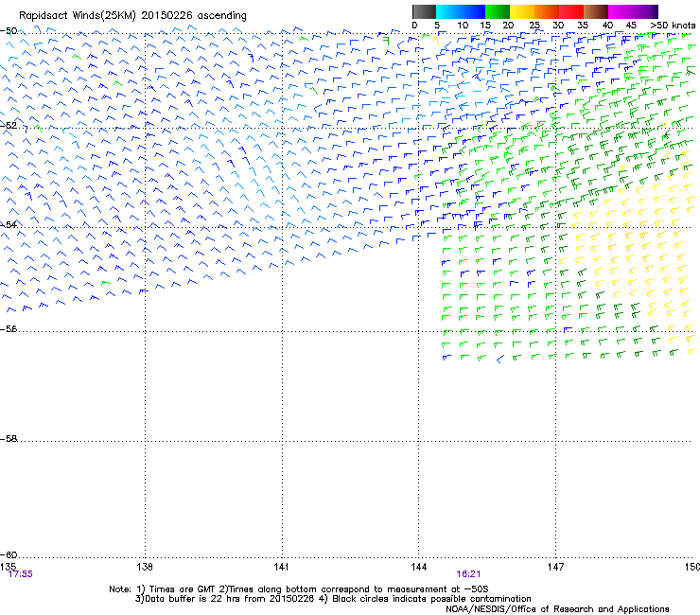Click the longitude label '135'

[x=8, y=567]
